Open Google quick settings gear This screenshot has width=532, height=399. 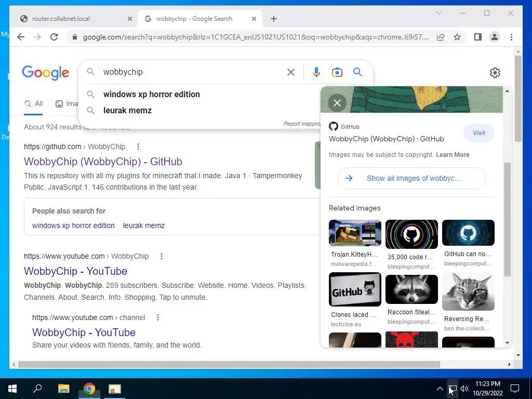click(495, 73)
